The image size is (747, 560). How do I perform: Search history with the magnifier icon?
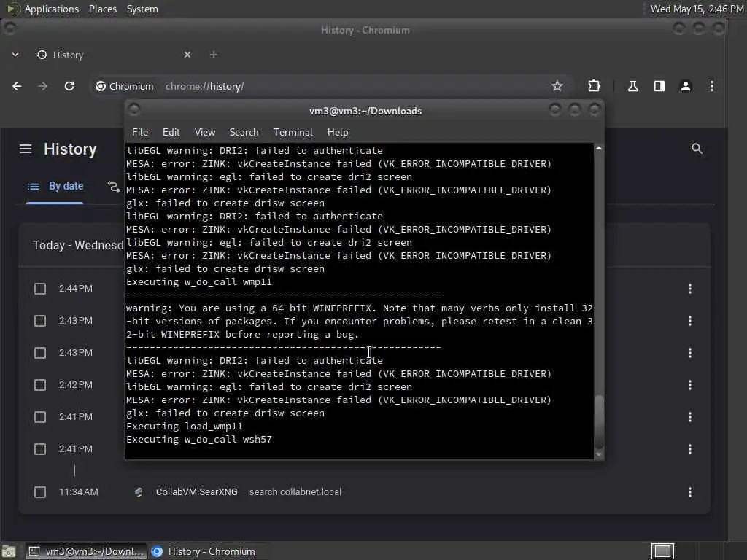pos(697,149)
